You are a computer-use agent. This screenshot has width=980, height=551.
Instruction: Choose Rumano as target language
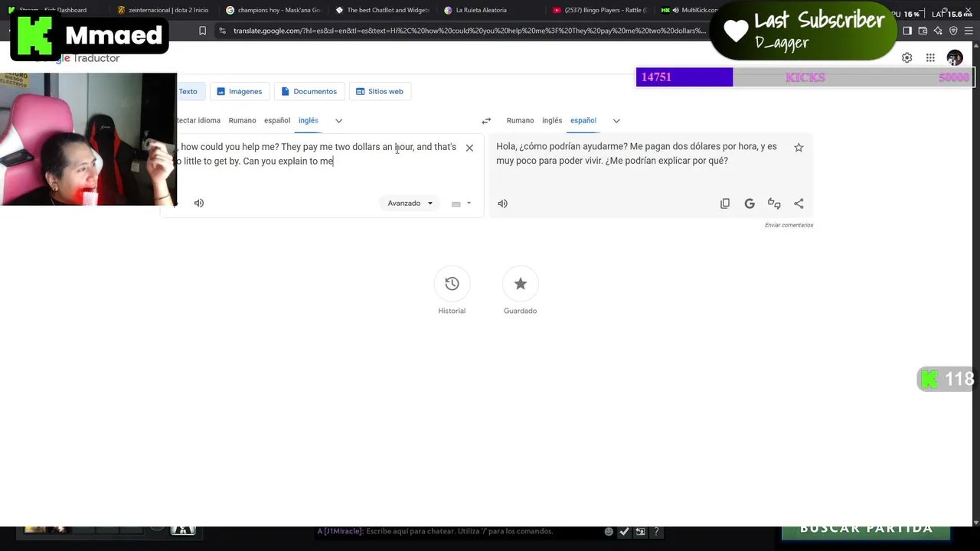(520, 121)
